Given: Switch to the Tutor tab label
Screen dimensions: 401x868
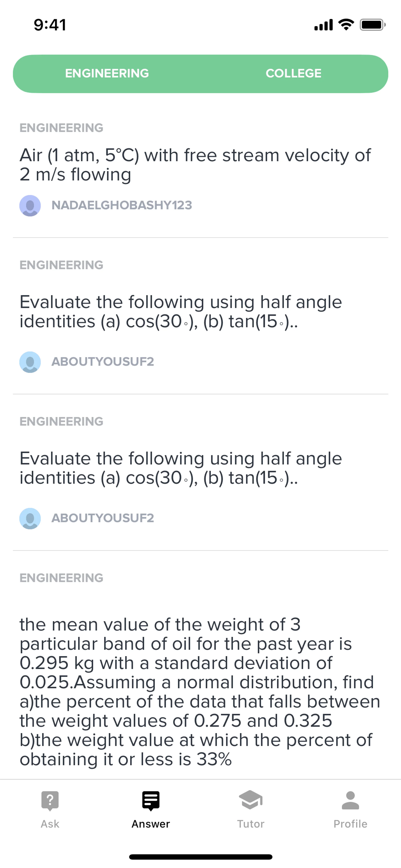Looking at the screenshot, I should [250, 824].
